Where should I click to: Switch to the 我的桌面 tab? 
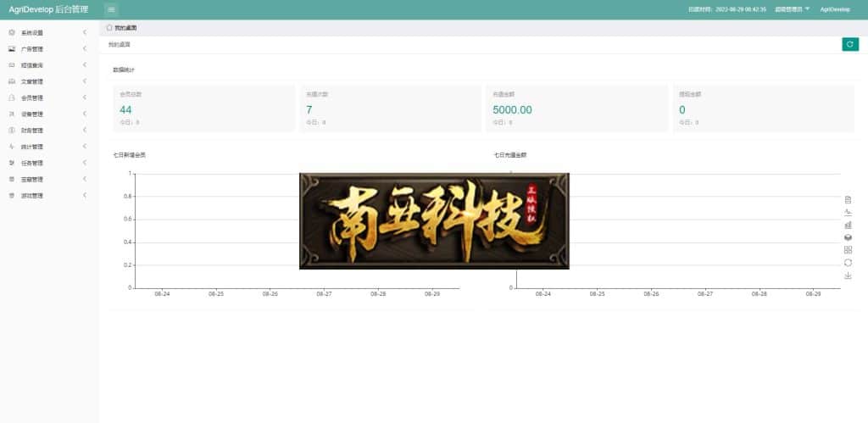tap(122, 27)
